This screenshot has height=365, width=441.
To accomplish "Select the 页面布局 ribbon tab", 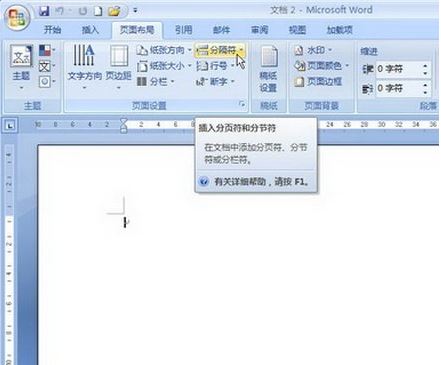I will pos(137,30).
